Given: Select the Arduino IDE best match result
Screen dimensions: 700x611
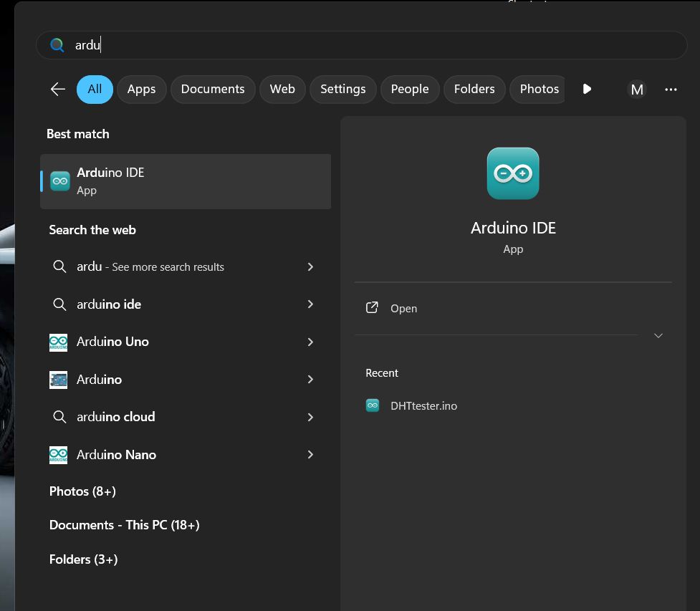Looking at the screenshot, I should tap(186, 181).
